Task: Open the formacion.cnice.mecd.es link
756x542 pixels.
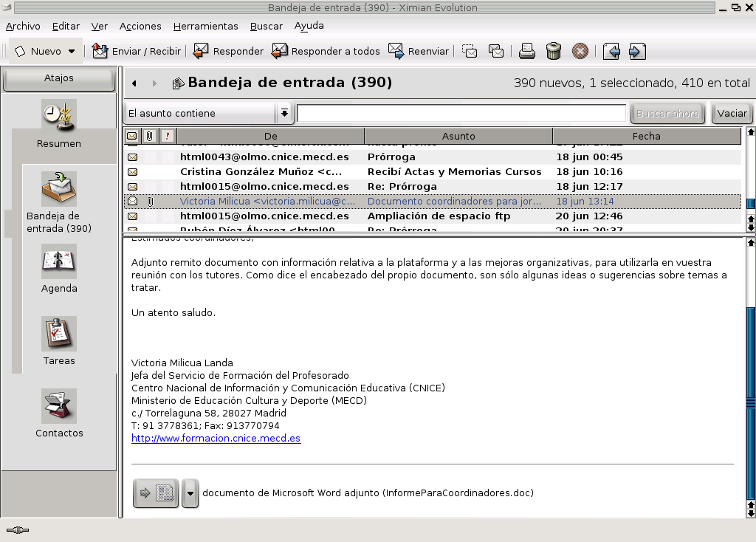Action: click(x=216, y=438)
